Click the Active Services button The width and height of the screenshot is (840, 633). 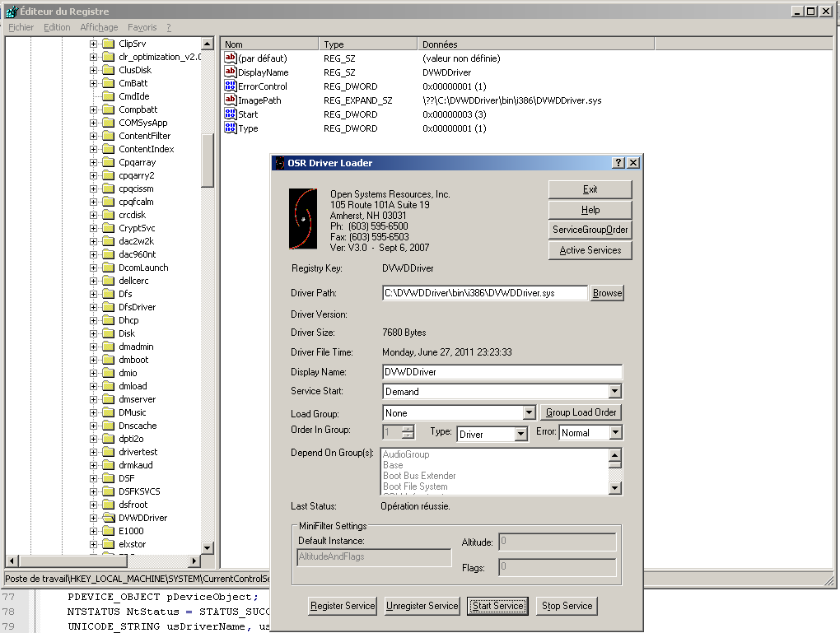(590, 250)
